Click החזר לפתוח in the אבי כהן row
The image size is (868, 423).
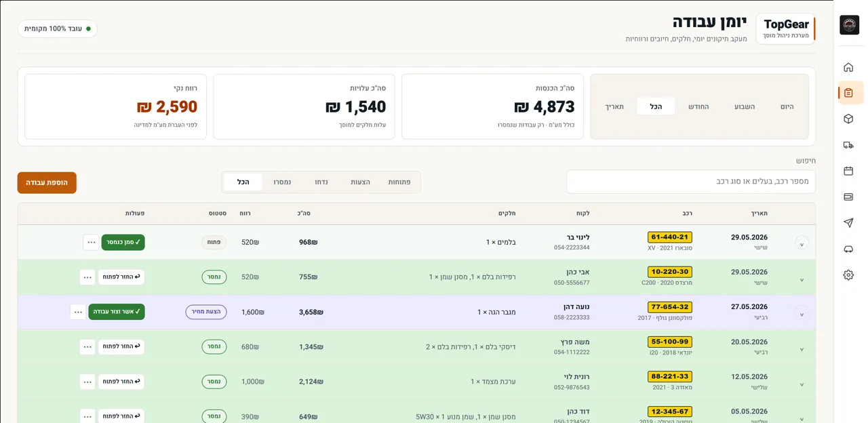(x=121, y=277)
